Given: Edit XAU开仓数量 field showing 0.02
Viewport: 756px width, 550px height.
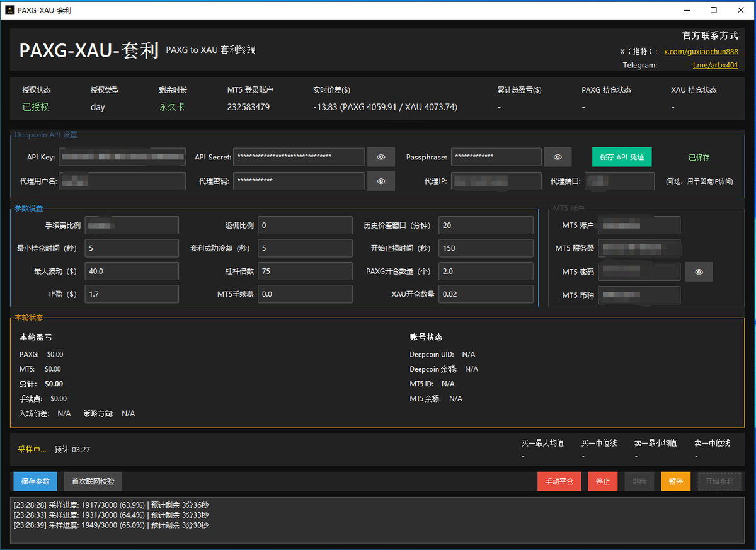Looking at the screenshot, I should pos(486,294).
